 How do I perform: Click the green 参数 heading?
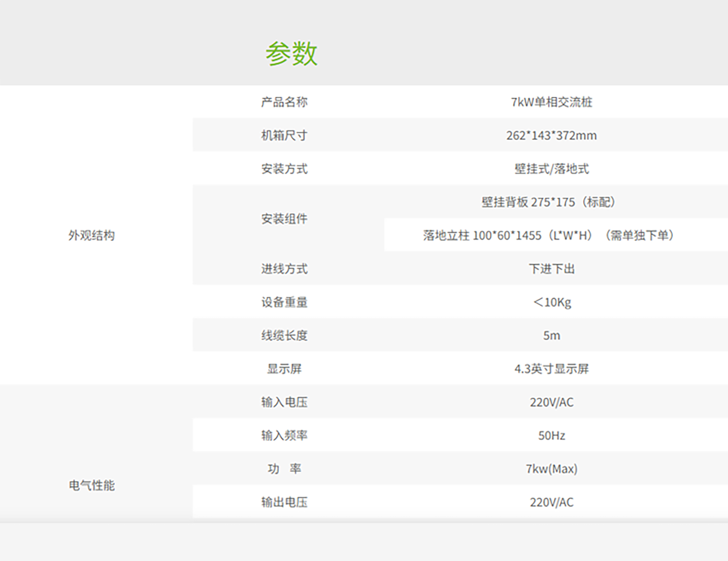click(291, 54)
